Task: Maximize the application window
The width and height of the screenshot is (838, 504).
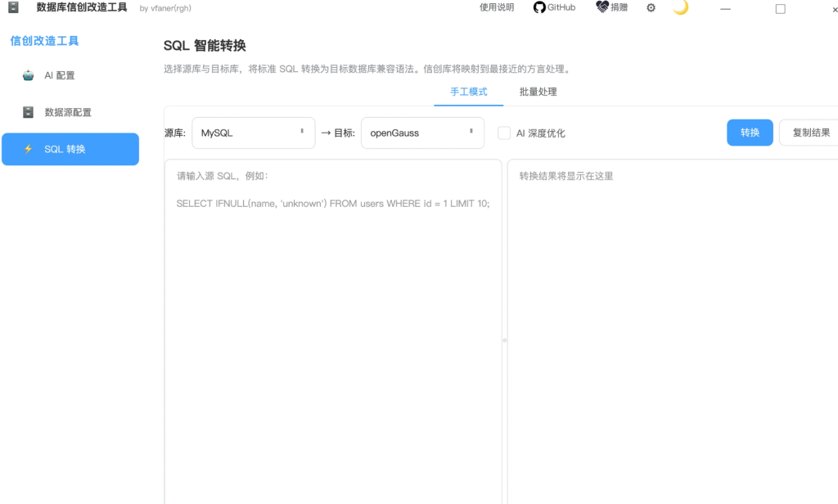Action: [780, 9]
